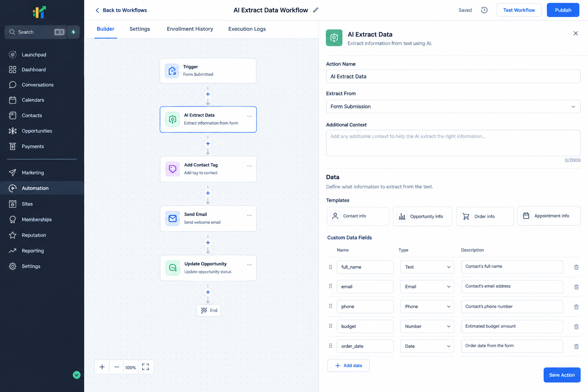This screenshot has width=588, height=392.
Task: Apply the Order info template
Action: click(485, 217)
